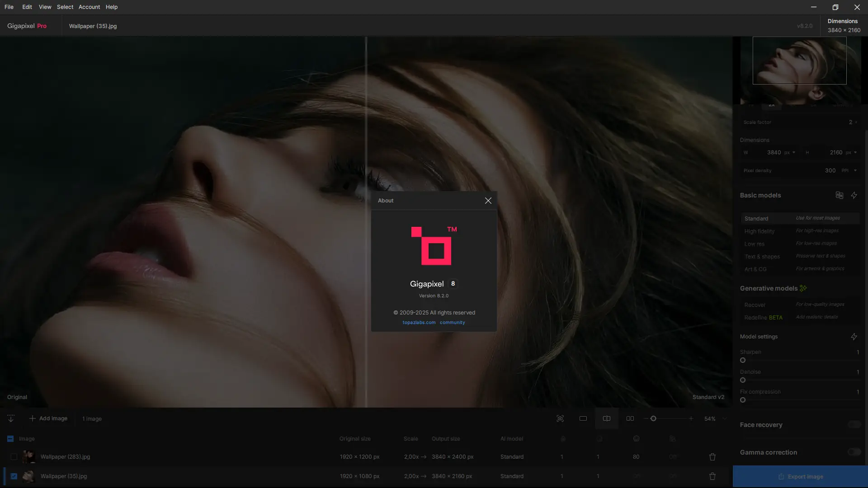The image size is (868, 488).
Task: Turn on Gamma correction toggle
Action: pyautogui.click(x=854, y=452)
